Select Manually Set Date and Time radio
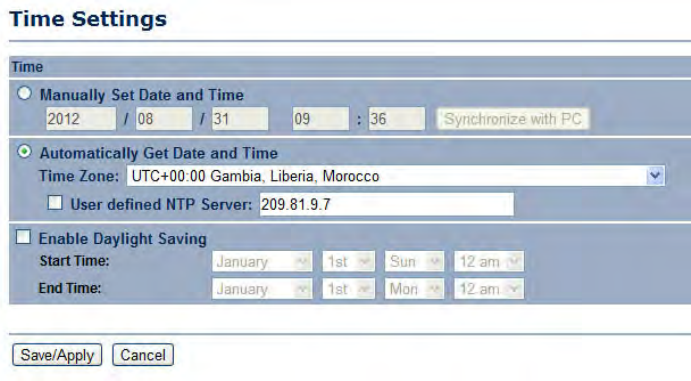The image size is (691, 381). 24,93
